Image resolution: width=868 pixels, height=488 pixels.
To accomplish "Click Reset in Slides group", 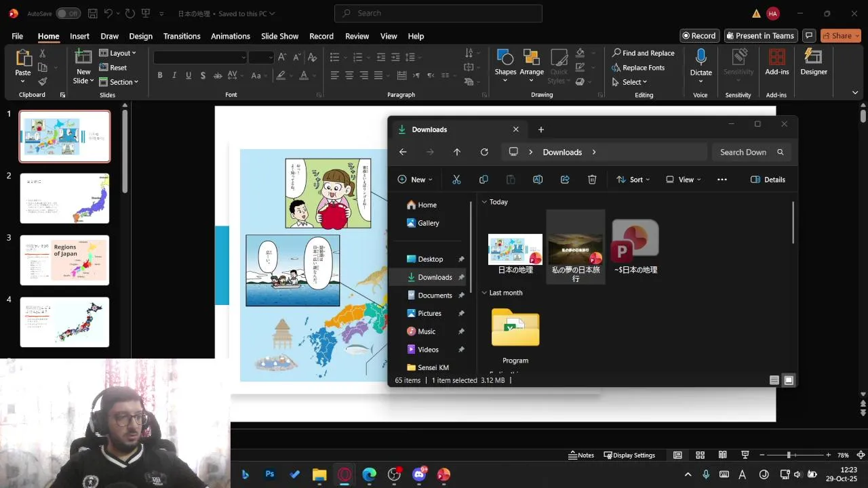I will pos(113,68).
